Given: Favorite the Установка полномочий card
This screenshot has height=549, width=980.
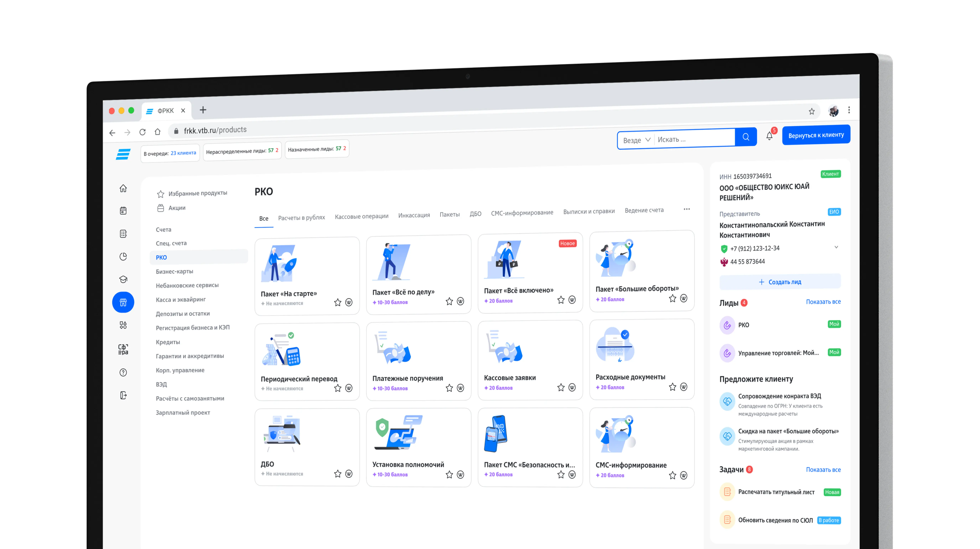Looking at the screenshot, I should [x=449, y=474].
